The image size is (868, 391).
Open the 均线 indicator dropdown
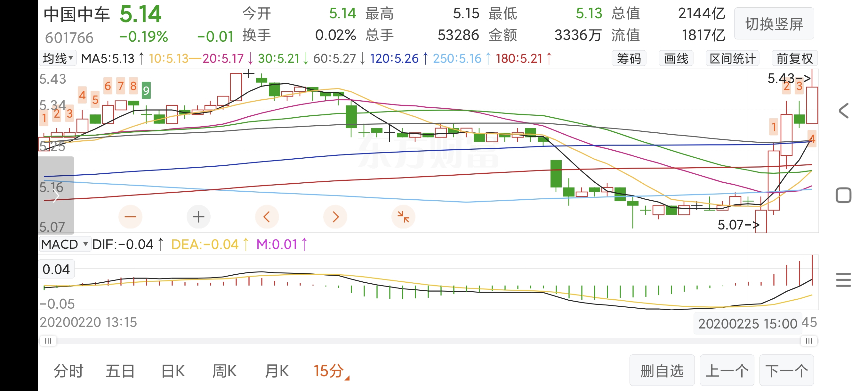point(58,58)
